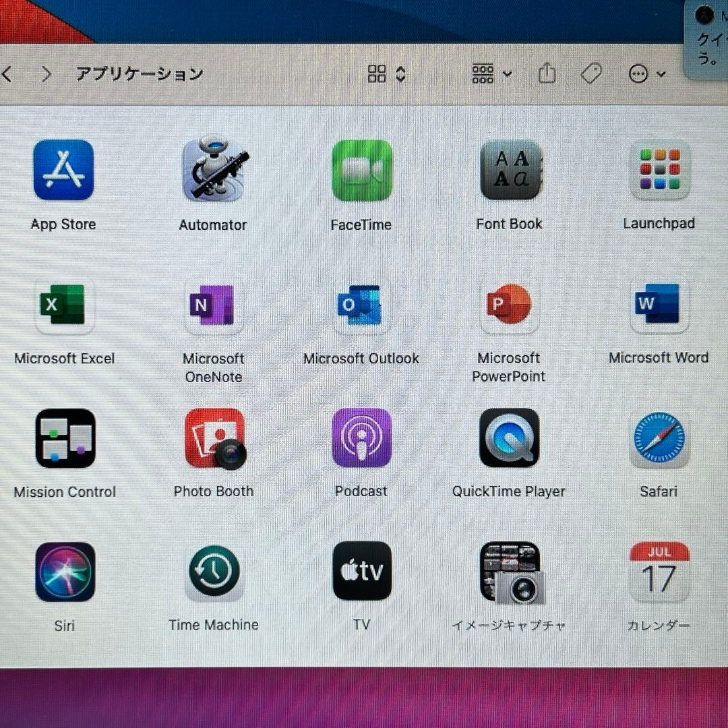Open the more actions ellipsis menu
The width and height of the screenshot is (728, 728).
point(646,73)
